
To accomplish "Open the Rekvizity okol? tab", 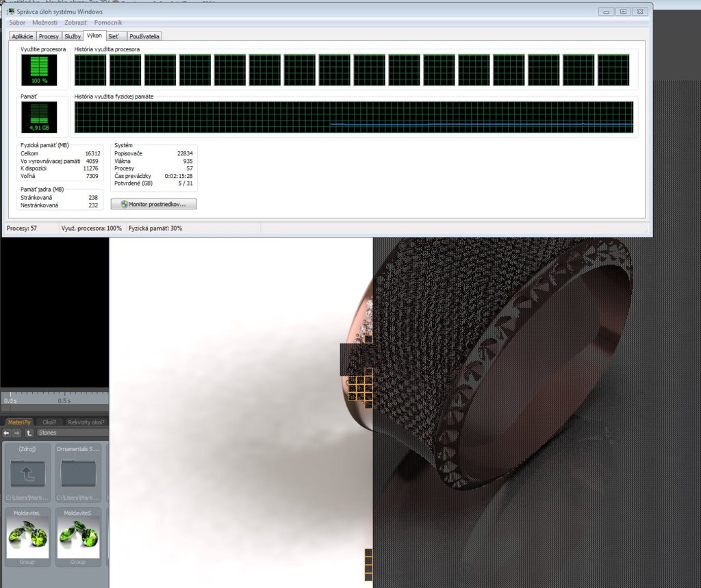I will pos(86,422).
